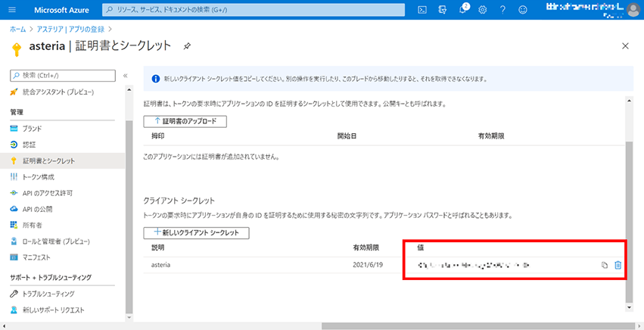Click the Microsoft Azure logo text
644x330 pixels.
click(61, 10)
